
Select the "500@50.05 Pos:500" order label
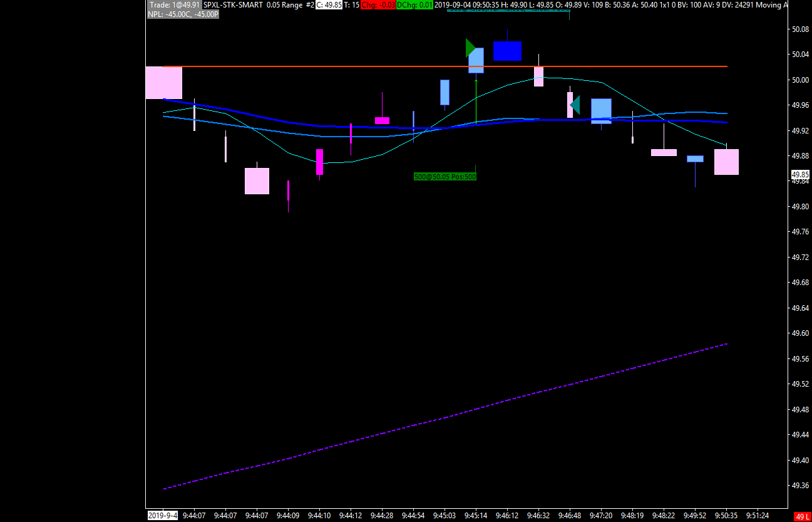(445, 177)
